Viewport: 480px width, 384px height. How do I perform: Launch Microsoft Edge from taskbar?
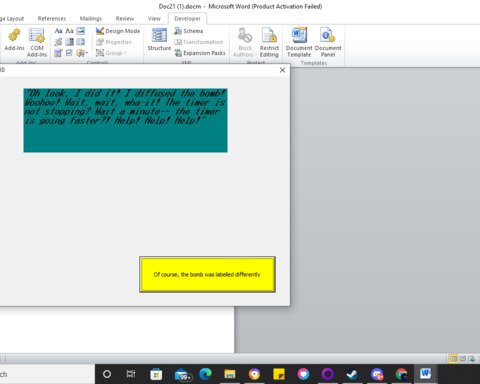205,374
